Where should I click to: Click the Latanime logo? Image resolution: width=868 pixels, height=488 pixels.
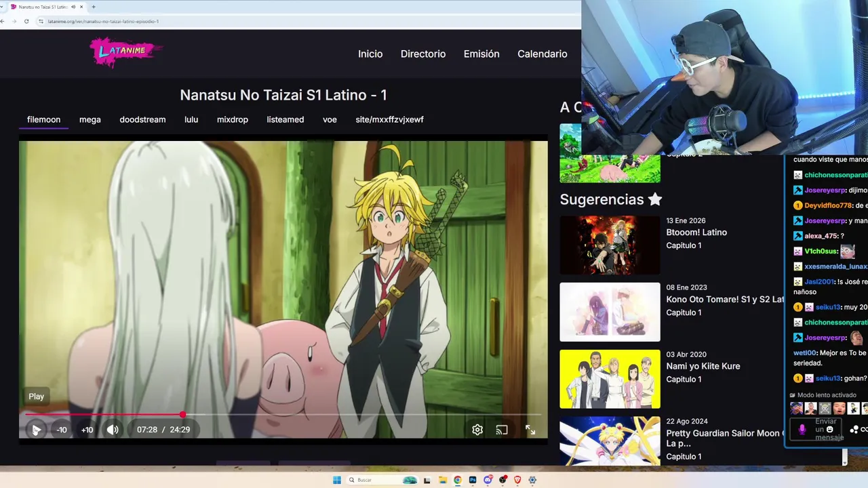(126, 52)
